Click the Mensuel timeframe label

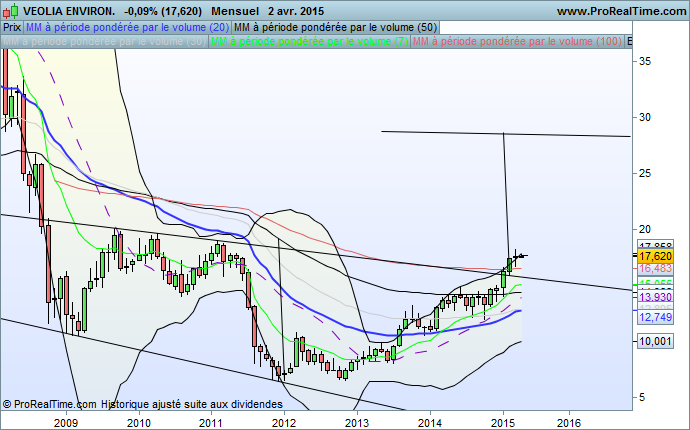tap(235, 11)
